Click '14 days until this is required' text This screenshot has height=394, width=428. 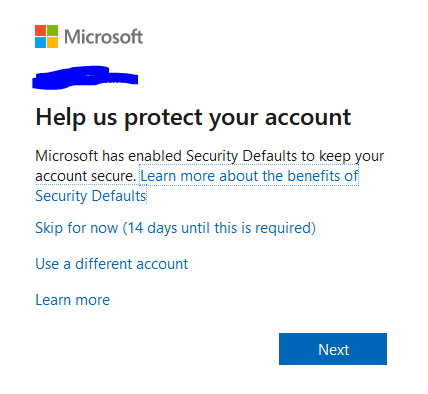219,228
